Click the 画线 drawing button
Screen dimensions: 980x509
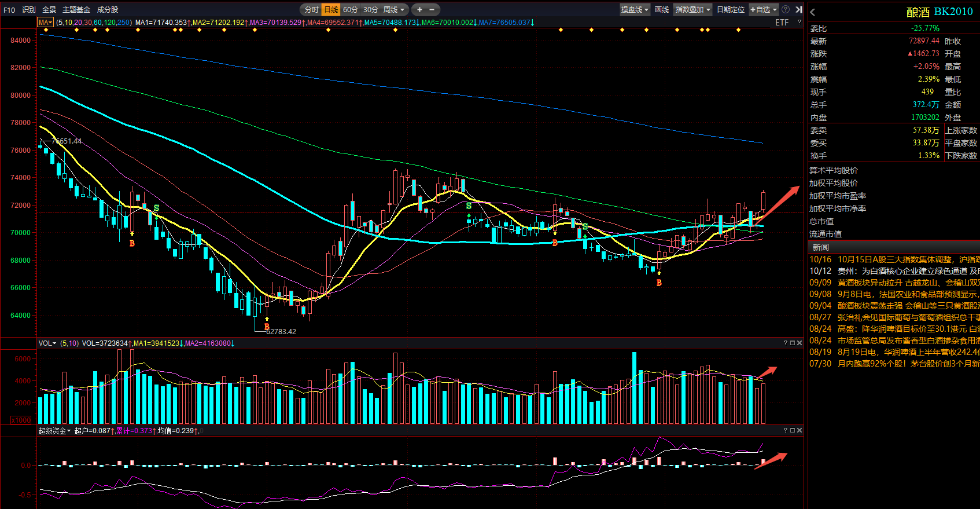662,10
